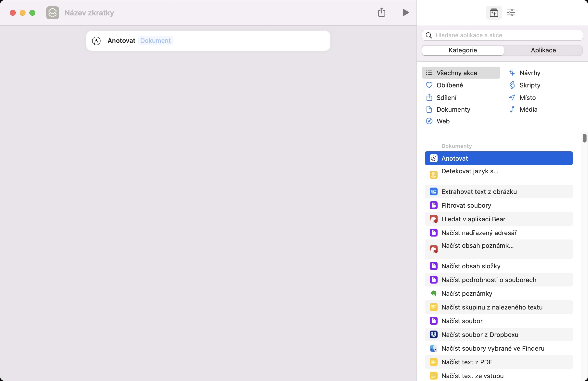
Task: Choose the Dokument variable token
Action: [x=155, y=41]
